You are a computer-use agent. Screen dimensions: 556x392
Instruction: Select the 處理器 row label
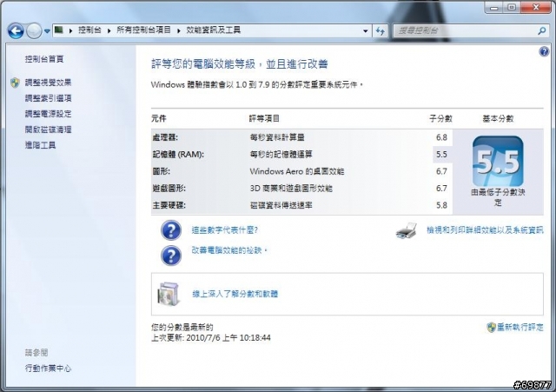click(165, 137)
